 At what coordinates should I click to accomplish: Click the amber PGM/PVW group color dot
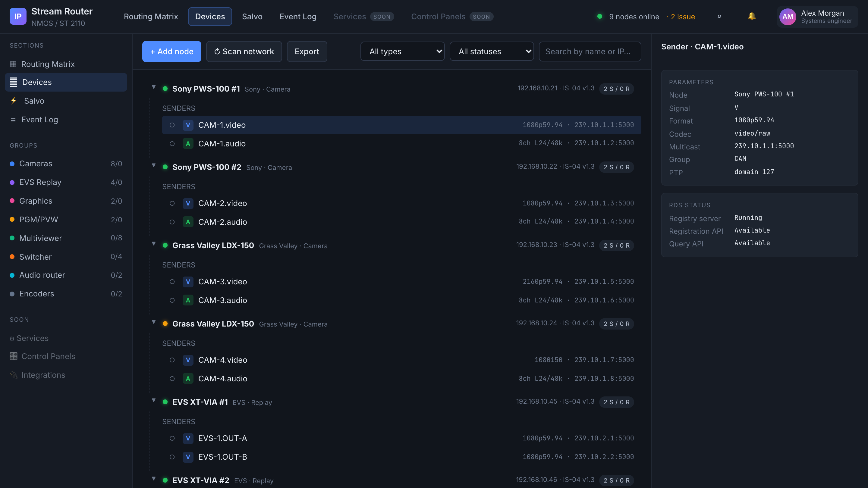[12, 220]
